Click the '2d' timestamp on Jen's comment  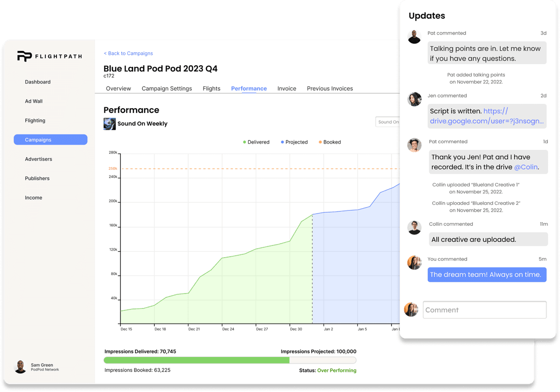point(543,96)
